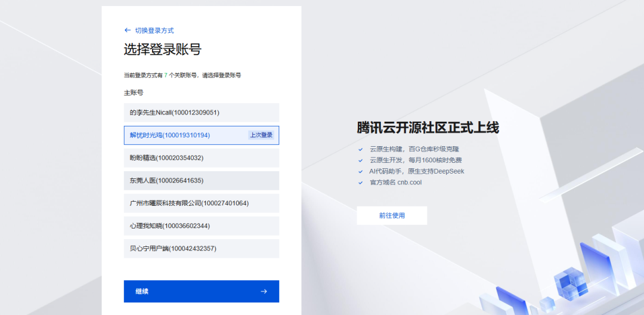Click the checkmark beside AI代码助手
This screenshot has height=315, width=644.
(x=361, y=172)
